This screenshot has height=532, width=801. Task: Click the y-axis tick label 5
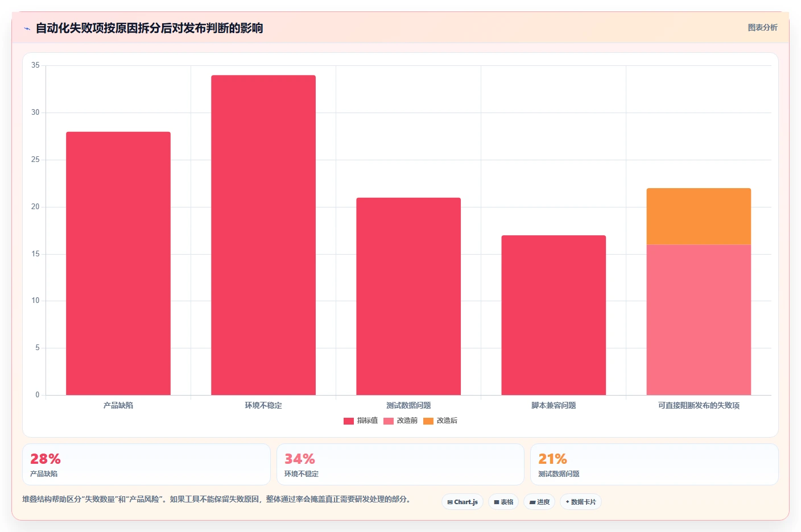[38, 348]
